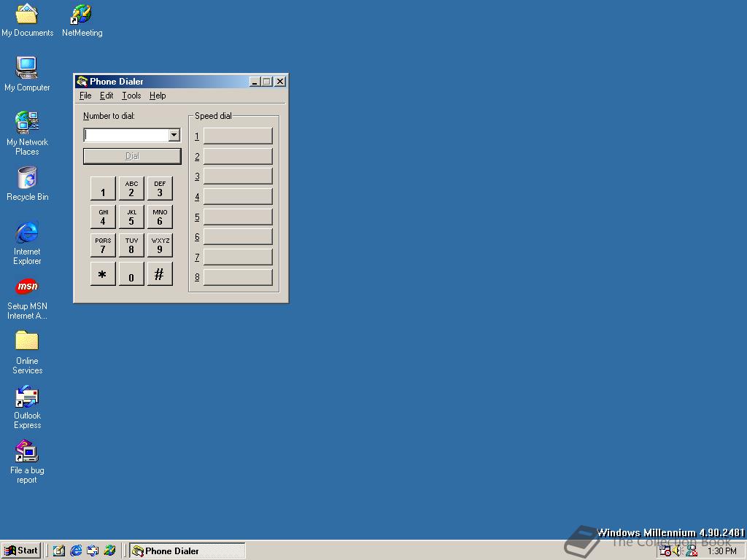Click the asterisk keypad button
The height and width of the screenshot is (560, 747).
(x=103, y=274)
